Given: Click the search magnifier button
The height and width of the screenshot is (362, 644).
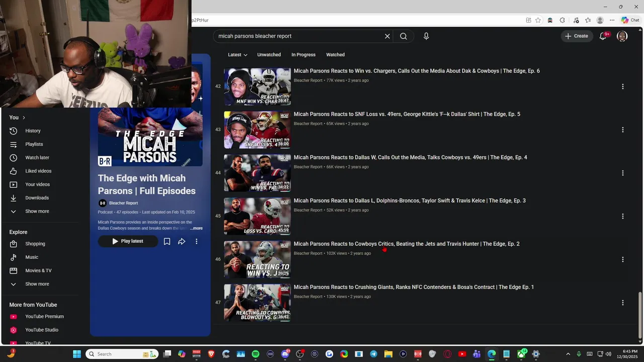Looking at the screenshot, I should tap(404, 36).
